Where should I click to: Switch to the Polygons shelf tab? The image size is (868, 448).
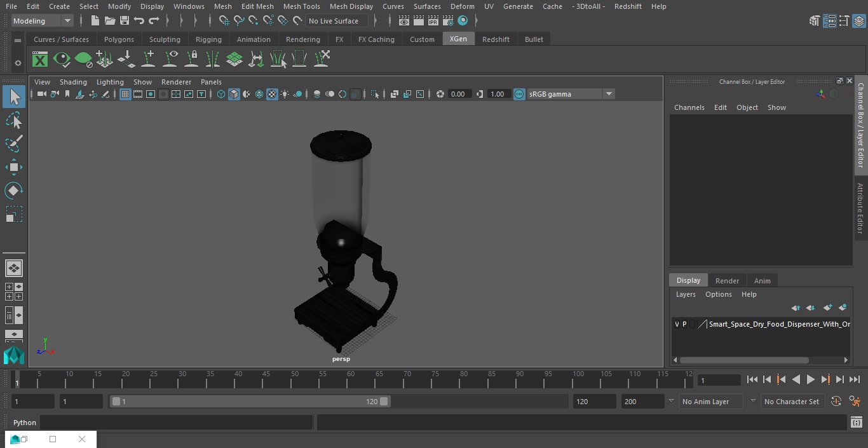point(119,39)
